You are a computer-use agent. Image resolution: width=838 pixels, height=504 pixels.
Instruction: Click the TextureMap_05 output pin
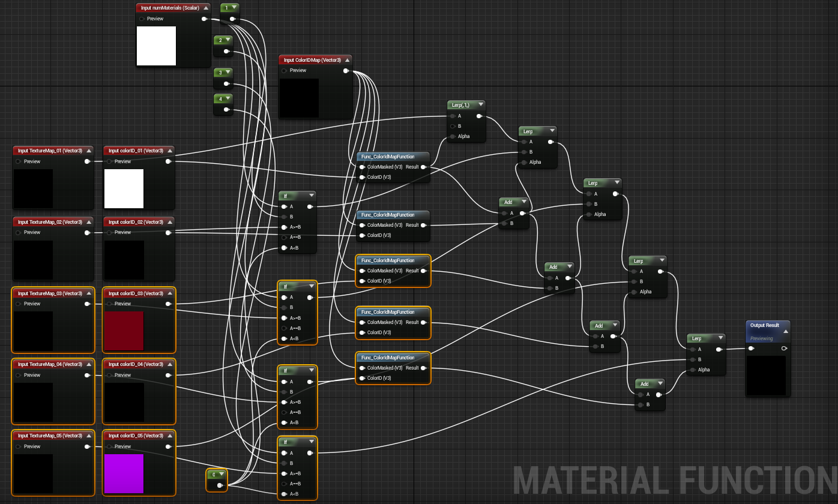[87, 446]
